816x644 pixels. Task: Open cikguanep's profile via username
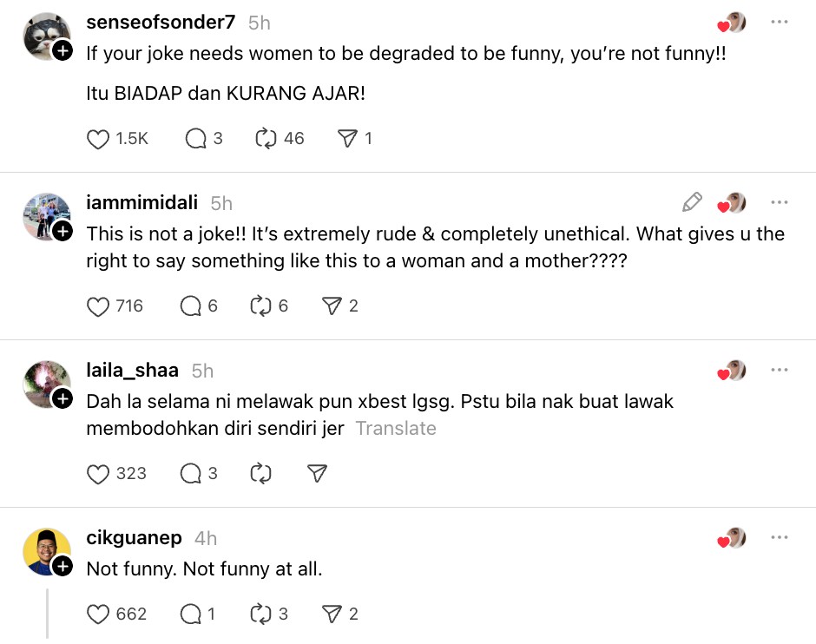[134, 538]
